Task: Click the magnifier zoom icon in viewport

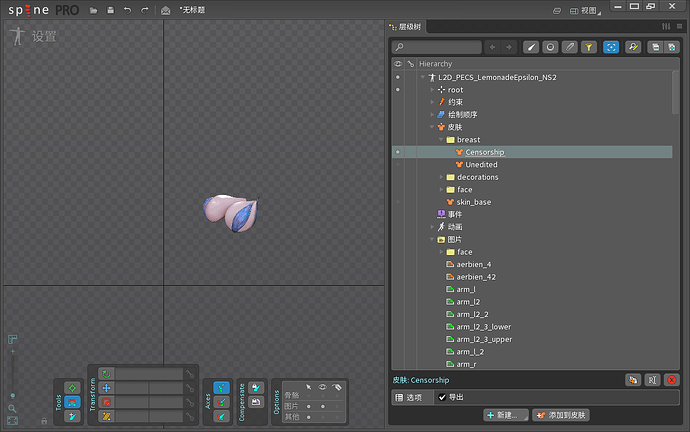Action: (x=12, y=408)
